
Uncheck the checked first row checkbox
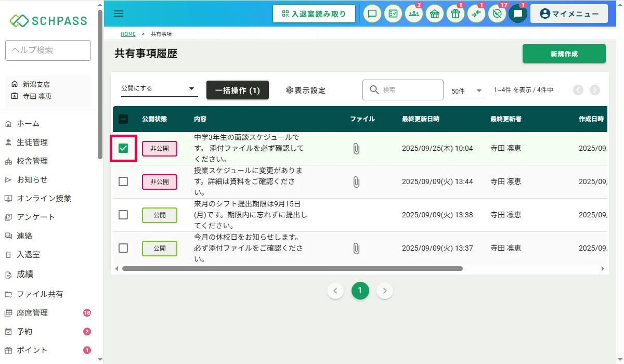[123, 149]
